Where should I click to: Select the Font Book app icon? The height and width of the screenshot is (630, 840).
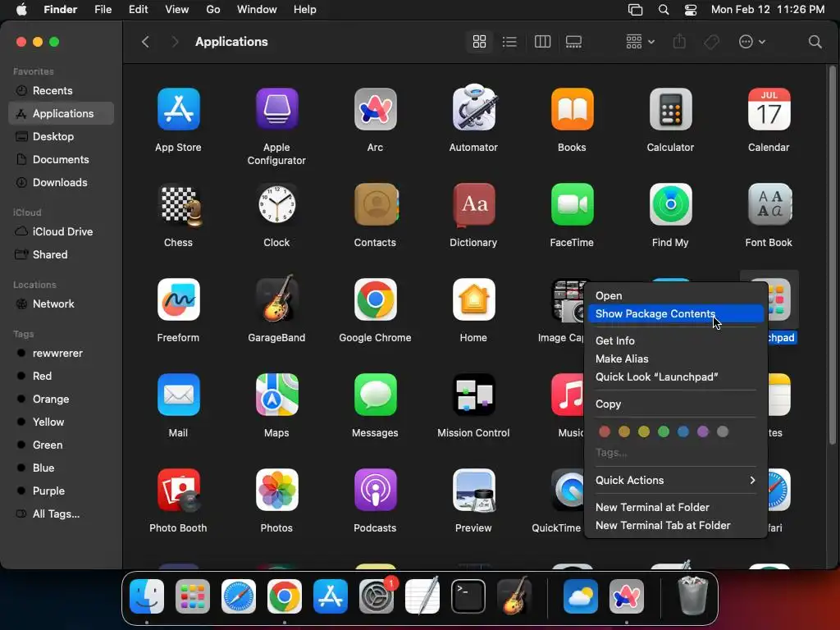pos(769,204)
